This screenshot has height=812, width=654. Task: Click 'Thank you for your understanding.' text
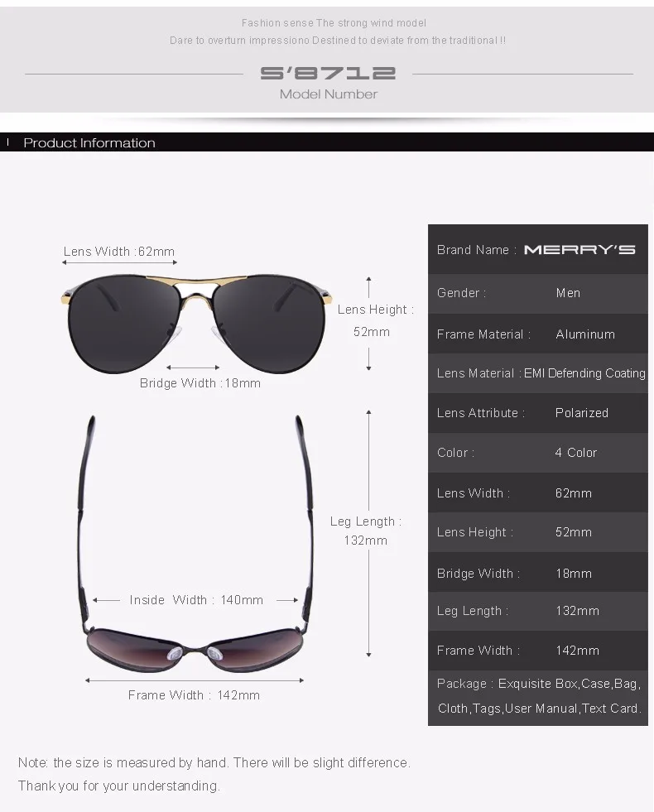coord(118,786)
